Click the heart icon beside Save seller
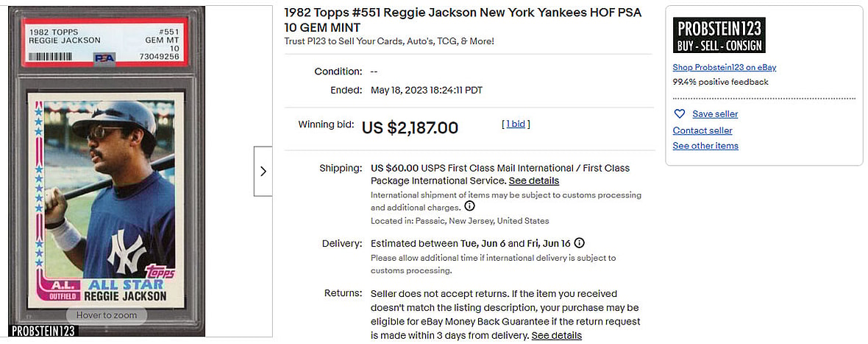868x344 pixels. 680,114
